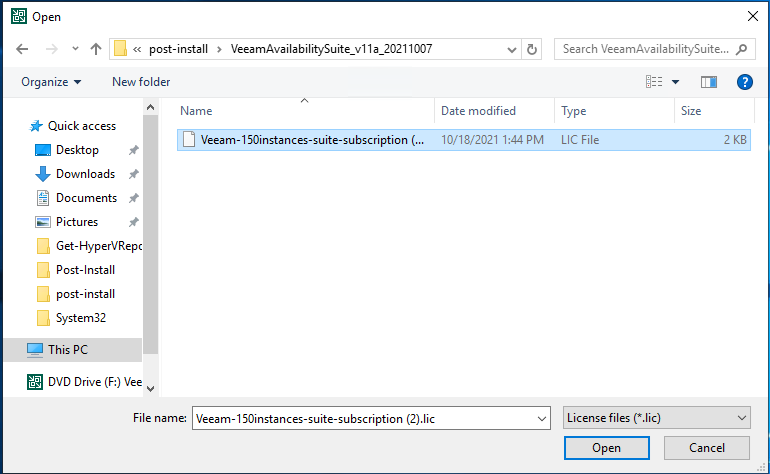Click post-install in the address breadcrumb
Viewport: 770px width, 474px height.
178,49
